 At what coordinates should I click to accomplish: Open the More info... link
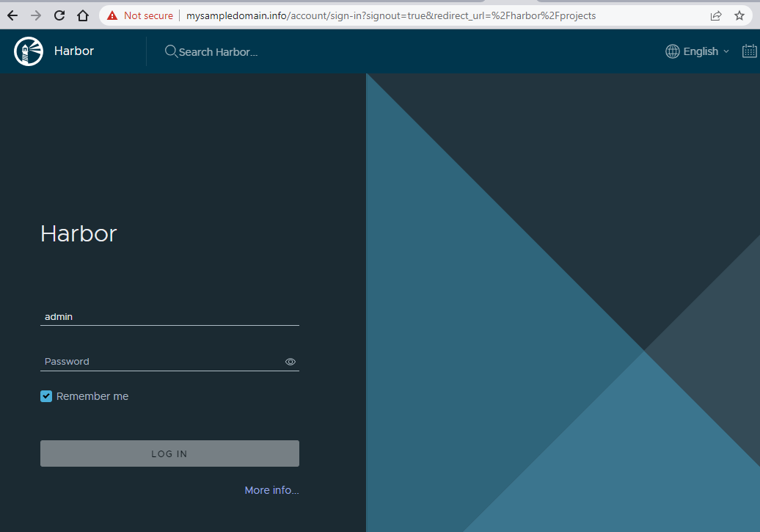[x=271, y=490]
